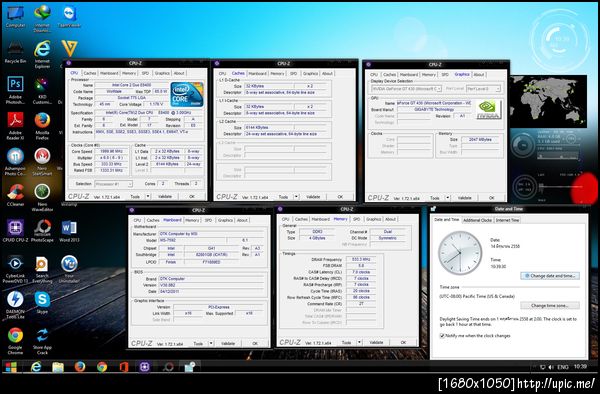Open Display Device Selection dropdown in Graphics window
Screen dimensions: 600x394
[x=406, y=89]
